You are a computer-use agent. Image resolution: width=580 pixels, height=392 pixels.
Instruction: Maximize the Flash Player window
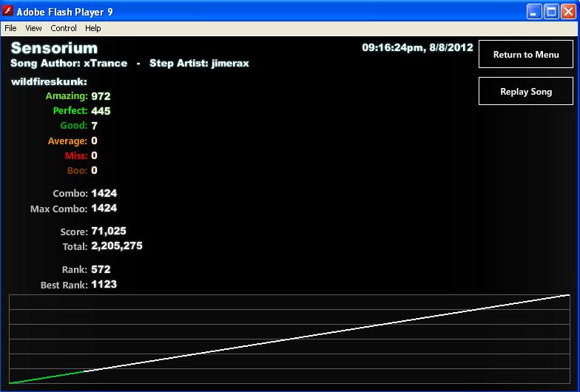pos(551,12)
